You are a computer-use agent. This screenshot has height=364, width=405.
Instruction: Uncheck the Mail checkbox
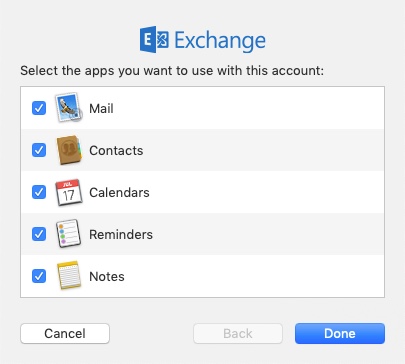[x=39, y=108]
